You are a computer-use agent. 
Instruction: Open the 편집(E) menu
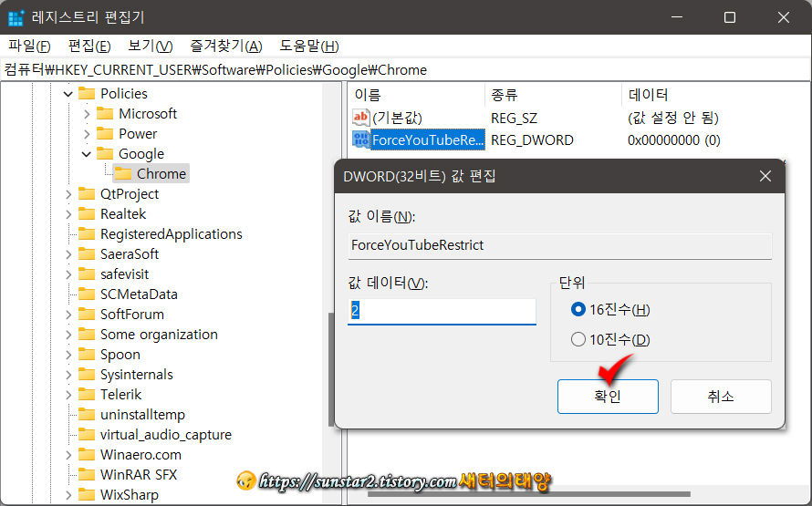pyautogui.click(x=89, y=46)
